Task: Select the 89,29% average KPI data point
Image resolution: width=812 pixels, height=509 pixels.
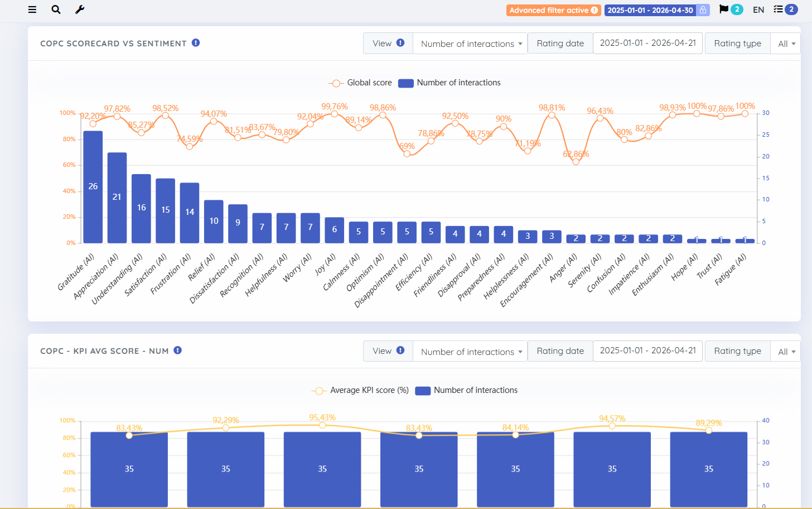Action: 709,430
